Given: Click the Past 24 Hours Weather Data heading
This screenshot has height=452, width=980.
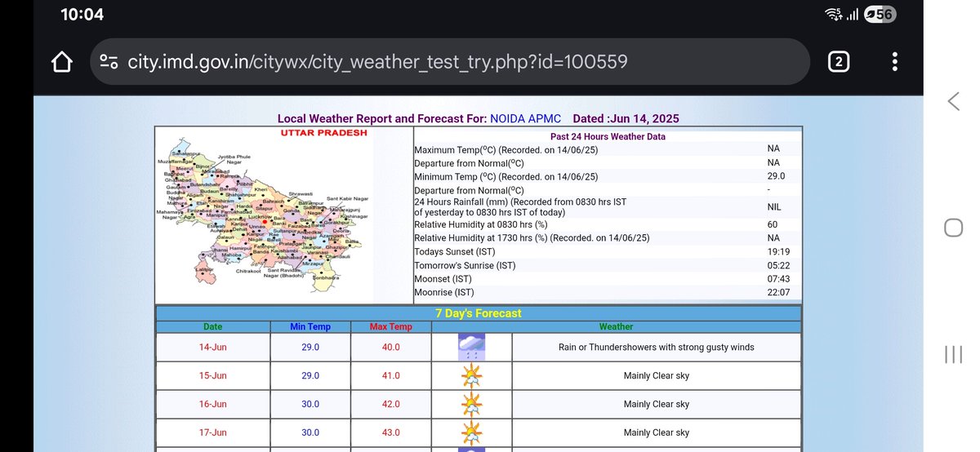Looking at the screenshot, I should 608,136.
